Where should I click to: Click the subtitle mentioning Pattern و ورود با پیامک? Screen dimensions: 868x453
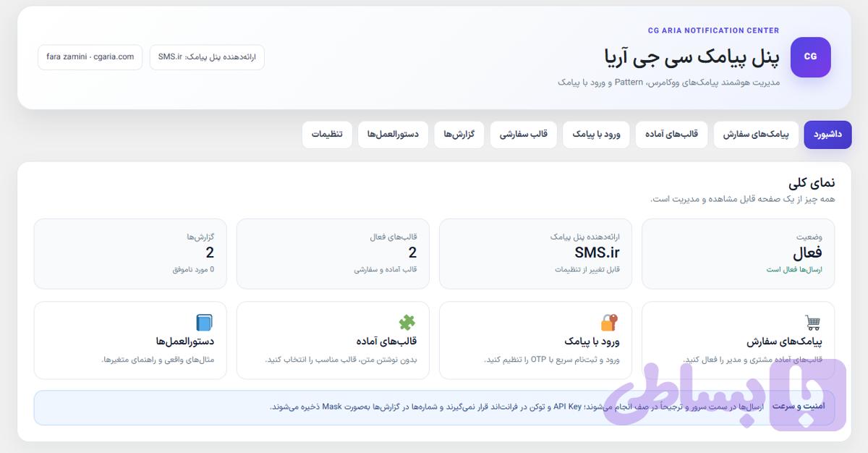click(669, 82)
